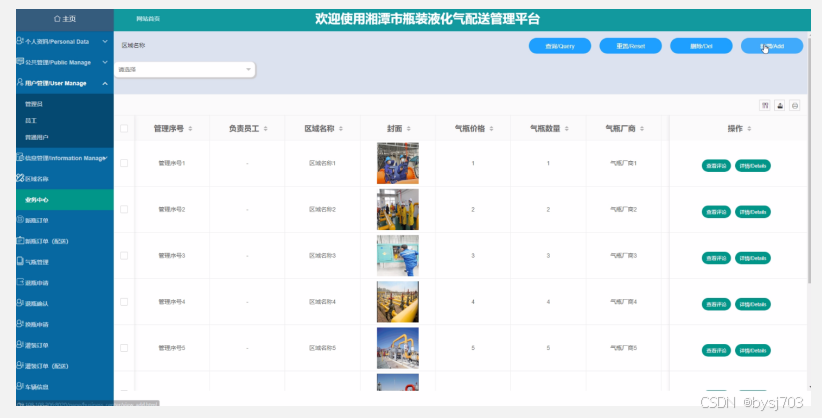The image size is (822, 418).
Task: Open the column filter icon above the table
Action: click(765, 105)
